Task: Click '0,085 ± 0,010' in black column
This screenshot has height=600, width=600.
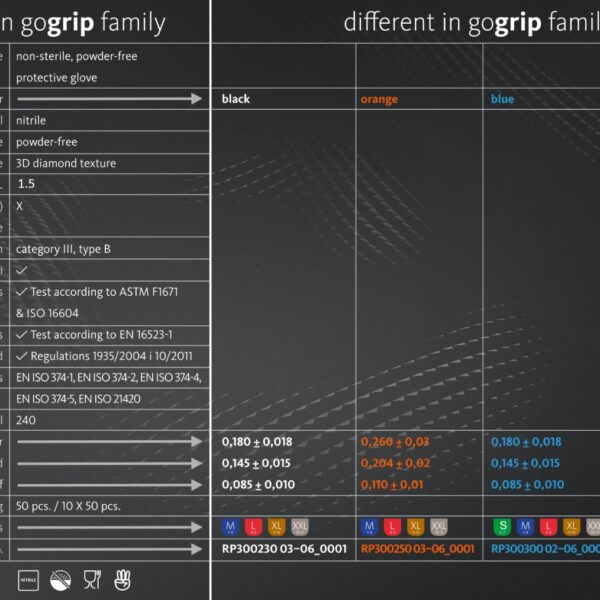Action: (258, 485)
